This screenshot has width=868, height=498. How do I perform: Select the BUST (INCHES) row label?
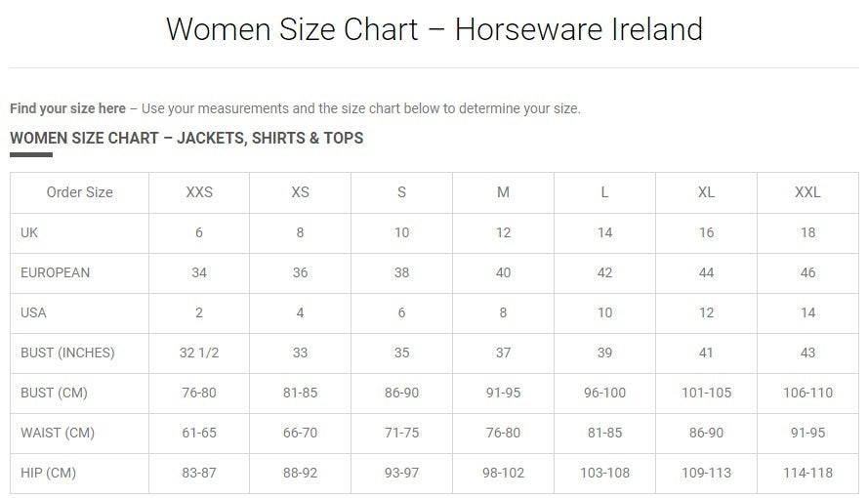point(67,353)
